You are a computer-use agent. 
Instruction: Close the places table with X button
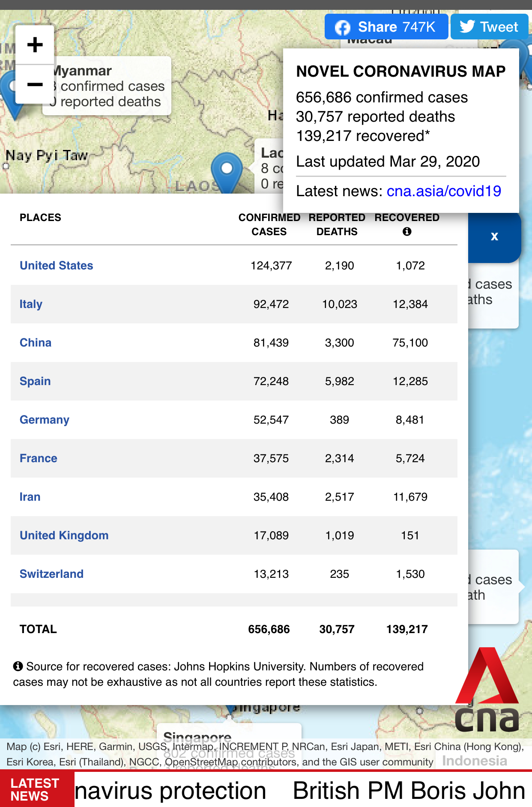pyautogui.click(x=494, y=236)
